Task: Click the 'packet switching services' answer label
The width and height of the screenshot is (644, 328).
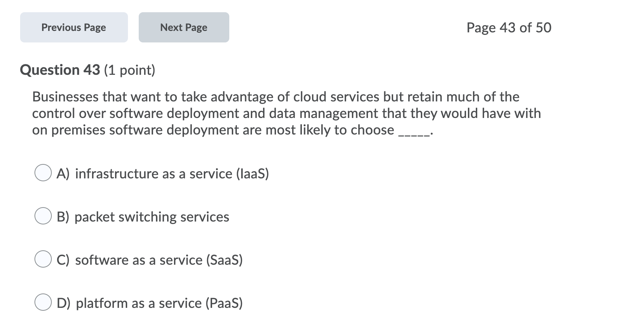Action: click(x=152, y=217)
